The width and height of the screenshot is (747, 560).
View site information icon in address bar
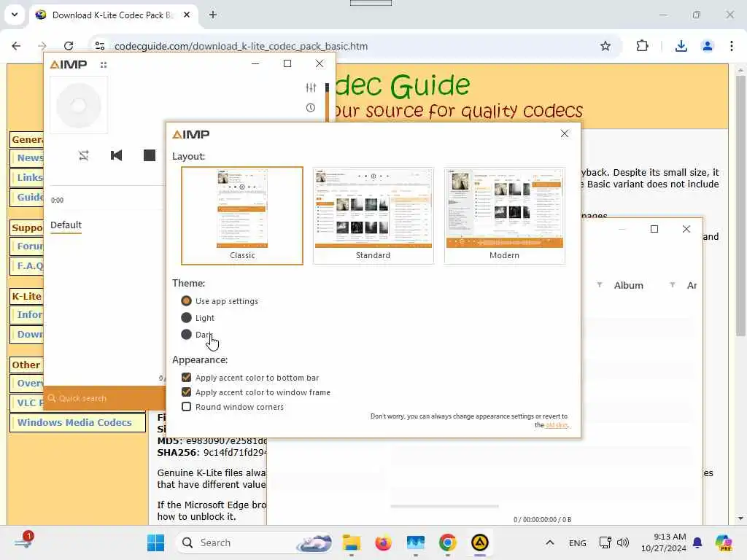click(99, 46)
